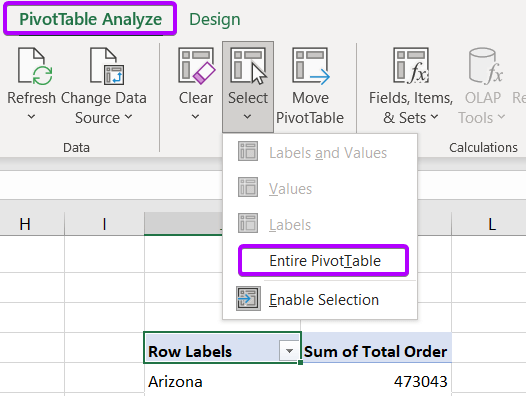Choose Values in the Select menu

(320, 189)
